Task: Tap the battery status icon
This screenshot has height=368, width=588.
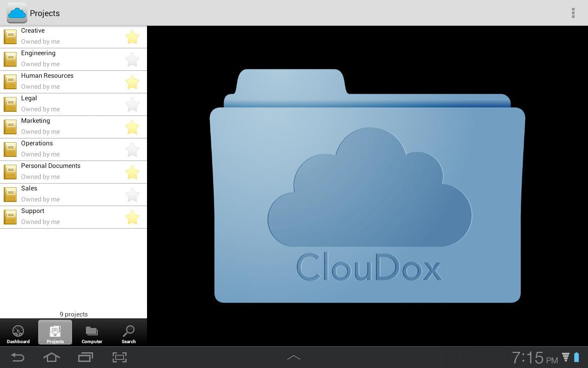Action: 576,357
